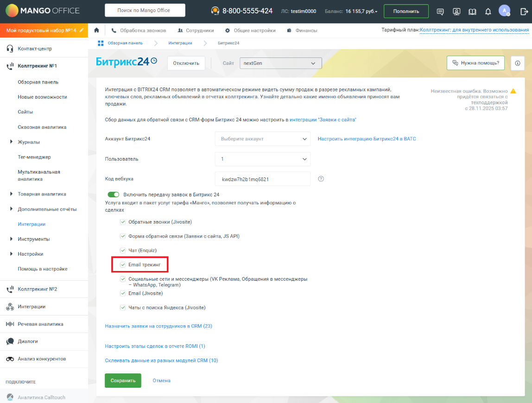Click the question mark next to webhook code
The height and width of the screenshot is (403, 532).
pos(321,179)
